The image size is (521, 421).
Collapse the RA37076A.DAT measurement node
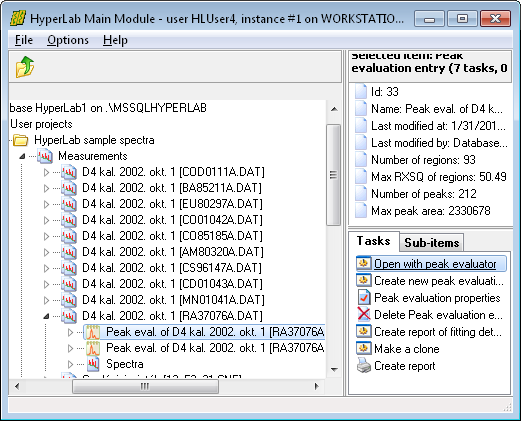[46, 316]
